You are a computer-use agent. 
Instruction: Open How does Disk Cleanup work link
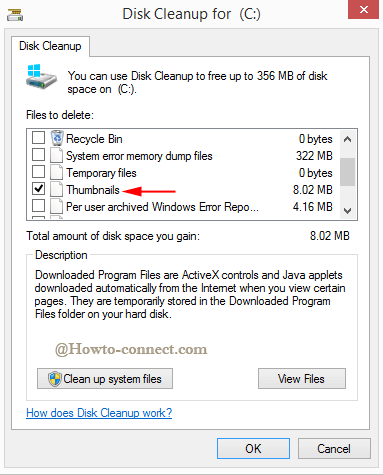pos(99,413)
